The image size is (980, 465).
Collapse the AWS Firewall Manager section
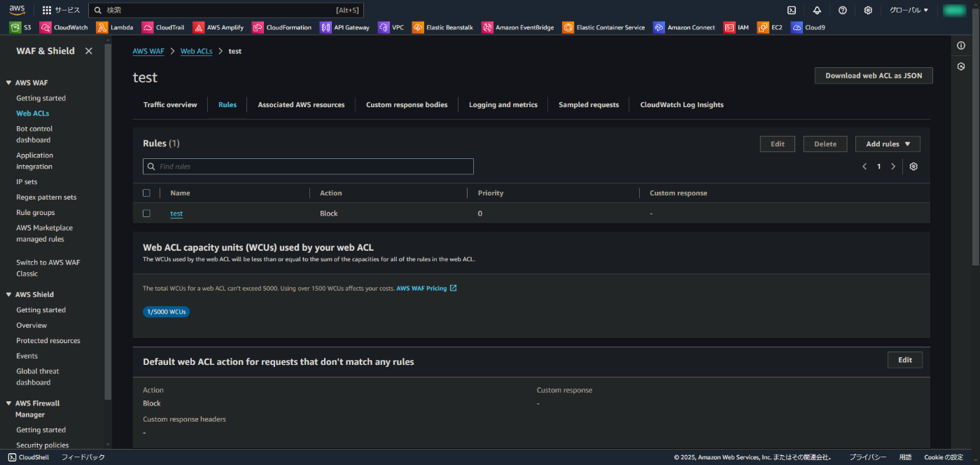click(x=8, y=403)
